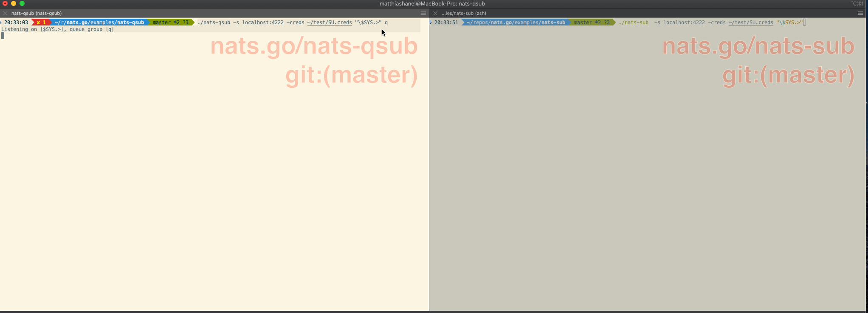Open the hamburger menu of the nats-qsub pane

click(423, 13)
